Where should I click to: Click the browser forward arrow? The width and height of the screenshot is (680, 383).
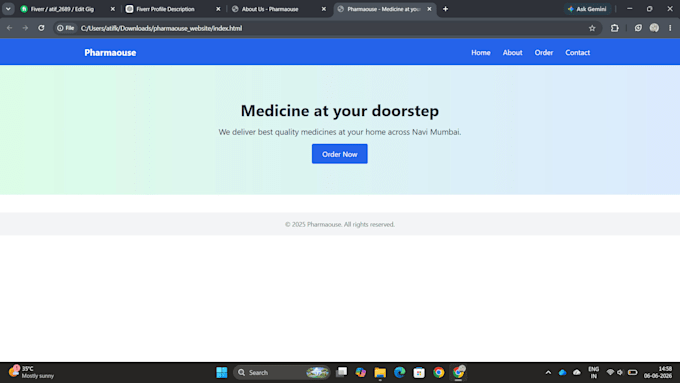point(25,28)
